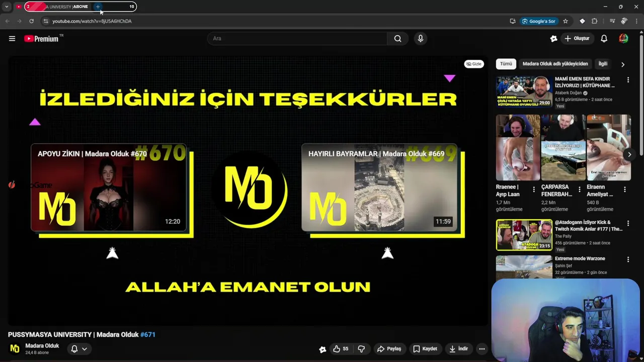Select the Tümü filter chip
The image size is (644, 362).
click(506, 64)
